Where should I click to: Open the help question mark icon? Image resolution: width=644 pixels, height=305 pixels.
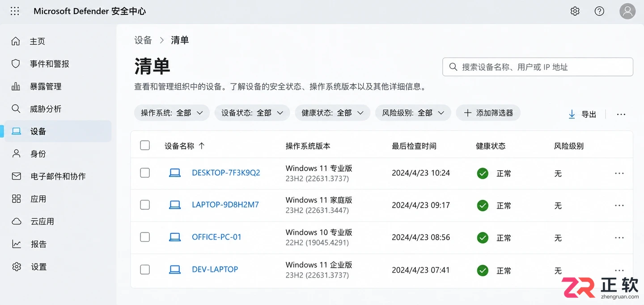point(599,11)
